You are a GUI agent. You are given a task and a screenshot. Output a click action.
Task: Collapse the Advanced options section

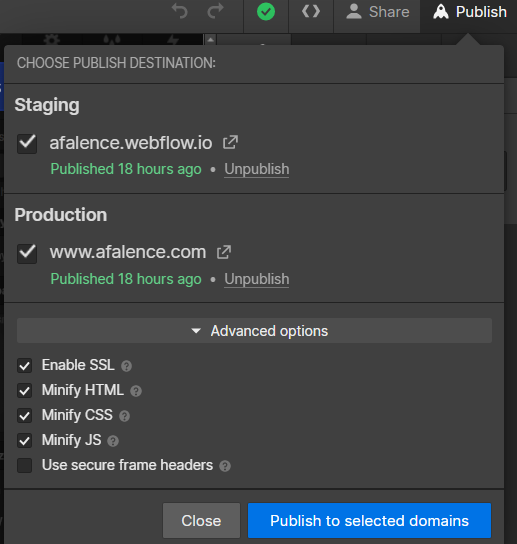pyautogui.click(x=254, y=331)
